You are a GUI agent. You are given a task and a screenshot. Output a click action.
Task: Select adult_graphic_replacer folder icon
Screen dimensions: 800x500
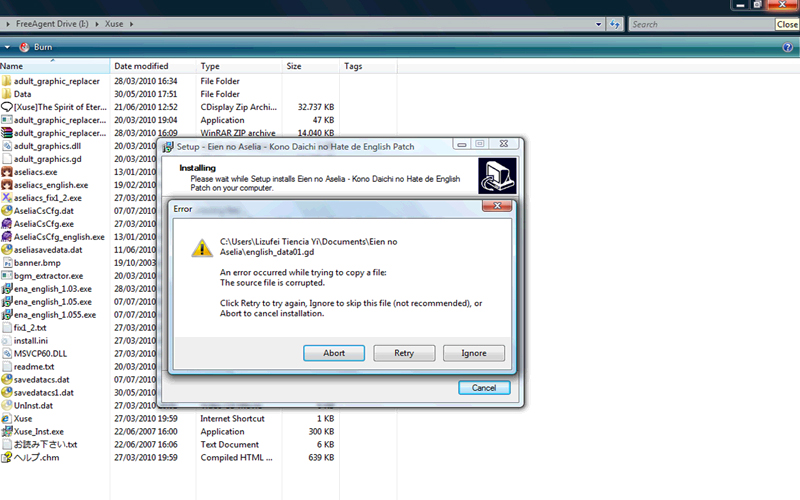(7, 81)
